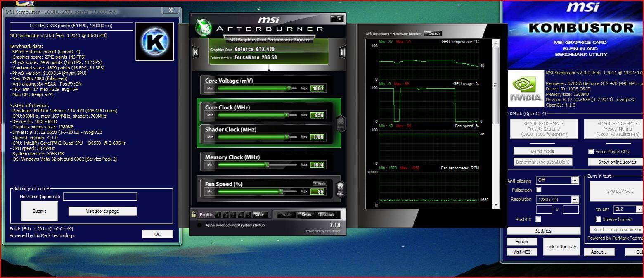
Task: Click Show online scores button
Action: click(616, 162)
